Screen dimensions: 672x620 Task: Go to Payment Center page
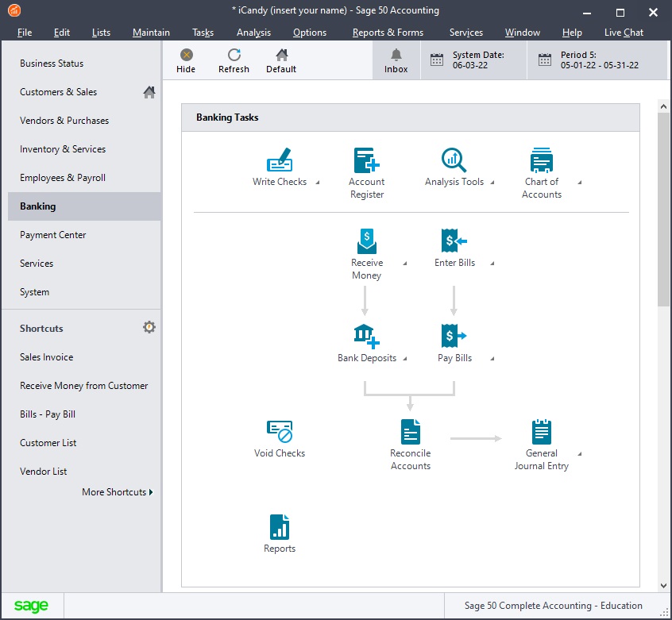[x=84, y=235]
